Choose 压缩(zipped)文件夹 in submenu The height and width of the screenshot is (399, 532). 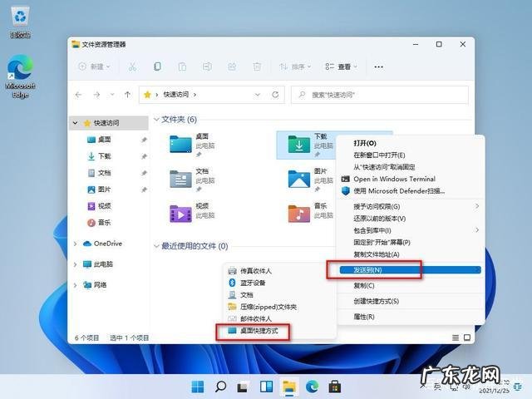pos(280,307)
